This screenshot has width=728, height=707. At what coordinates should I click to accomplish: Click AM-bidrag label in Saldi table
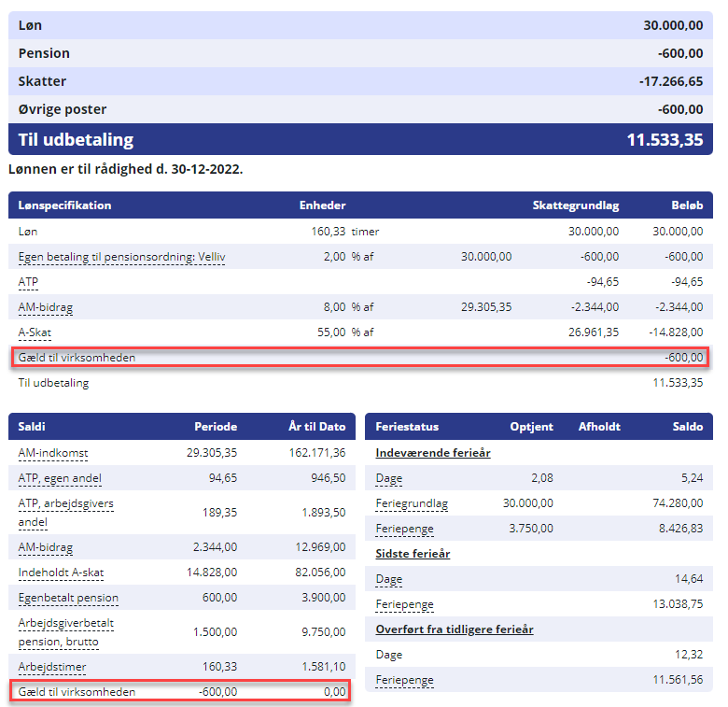pyautogui.click(x=46, y=547)
